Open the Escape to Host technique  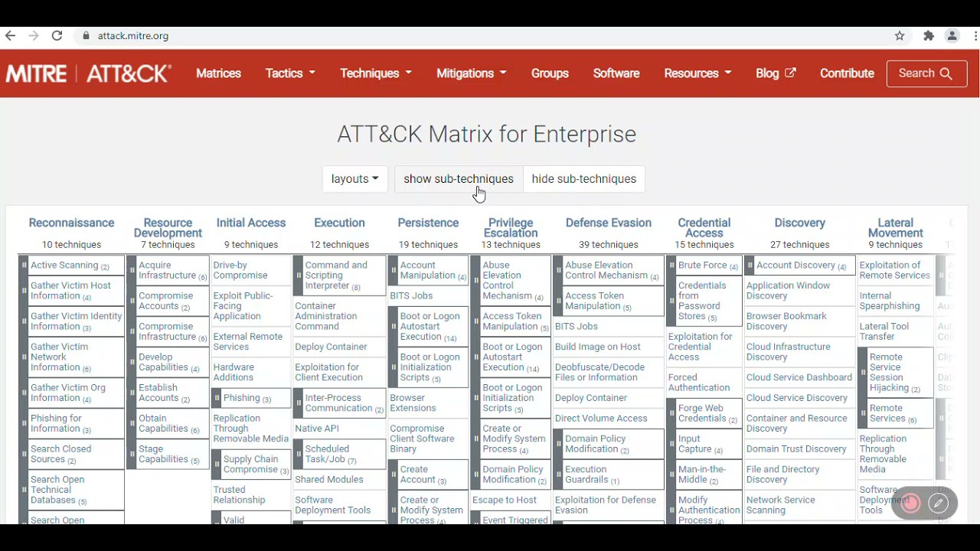(505, 500)
